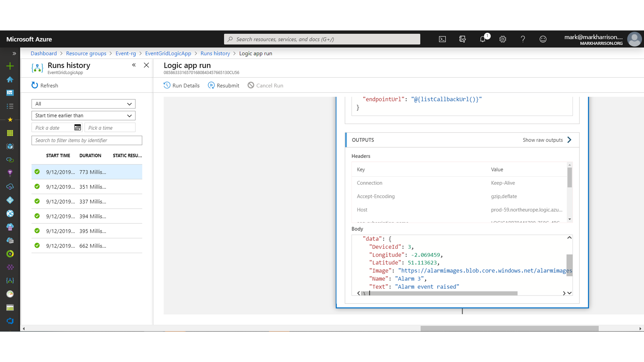The width and height of the screenshot is (644, 362).
Task: Click the Help question mark icon
Action: (x=523, y=39)
